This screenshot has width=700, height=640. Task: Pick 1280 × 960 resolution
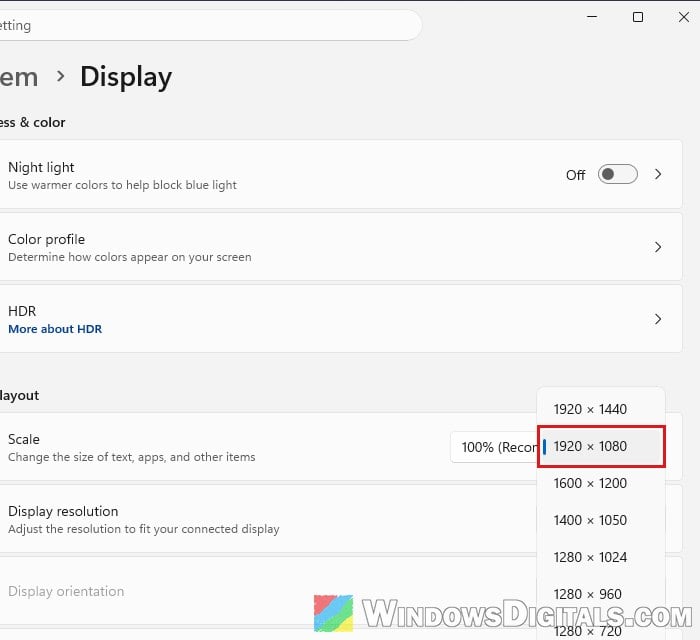pos(601,594)
